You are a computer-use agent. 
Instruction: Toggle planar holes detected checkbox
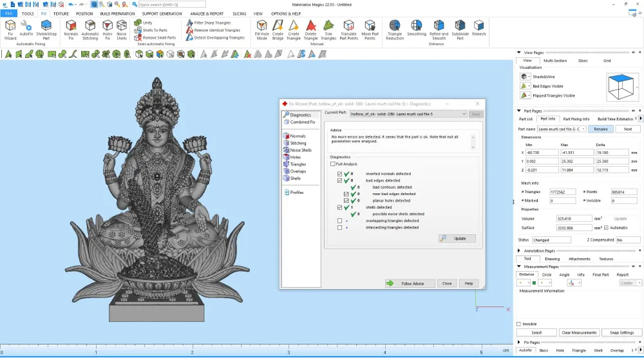tap(346, 200)
